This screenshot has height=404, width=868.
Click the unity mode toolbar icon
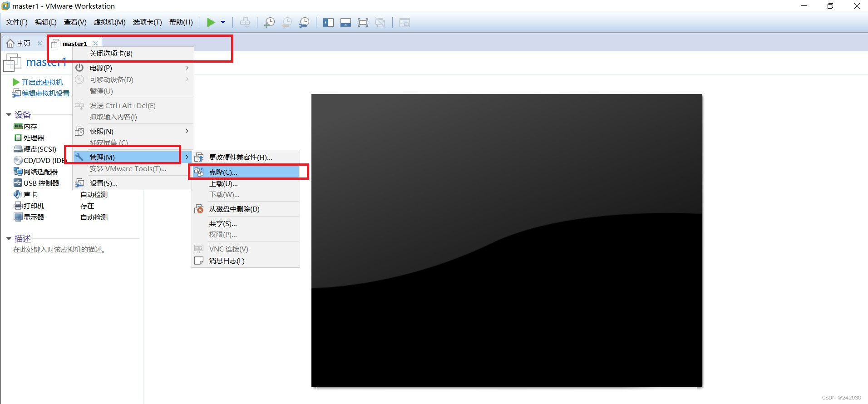380,22
